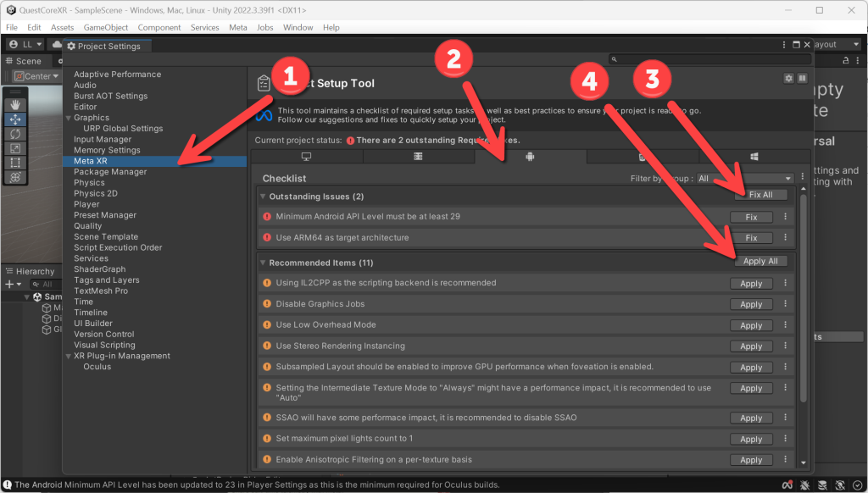Open options for ARM64 architecture item

785,237
